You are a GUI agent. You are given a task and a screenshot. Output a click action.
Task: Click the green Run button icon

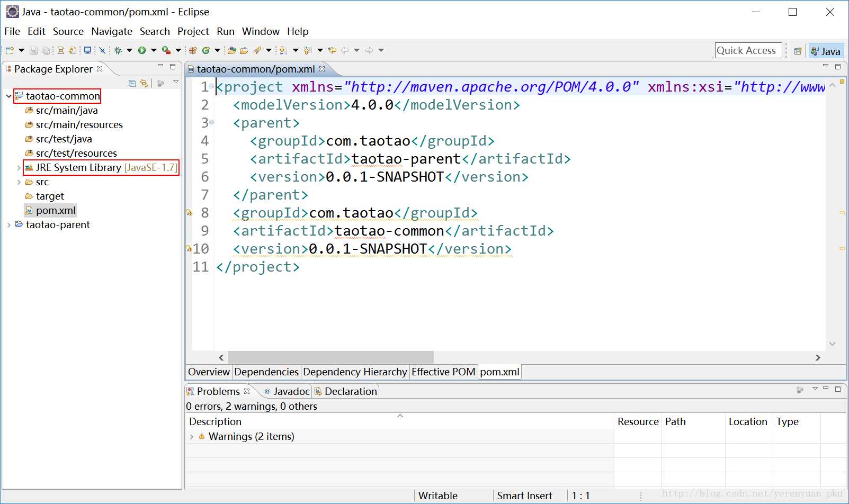142,50
